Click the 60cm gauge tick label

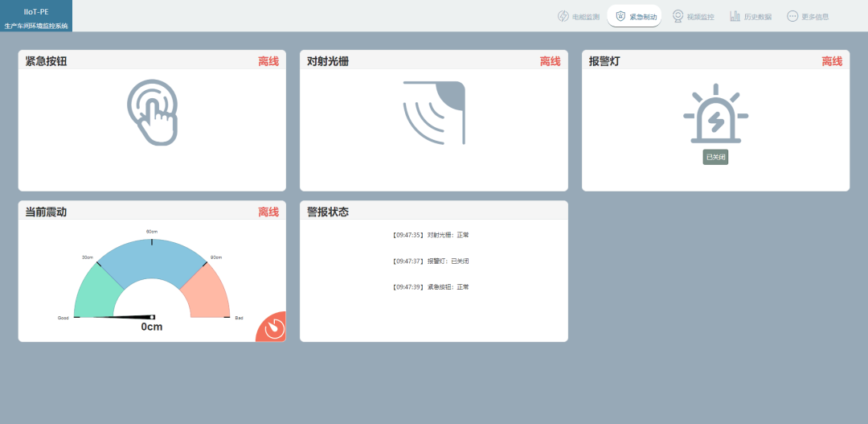point(152,232)
